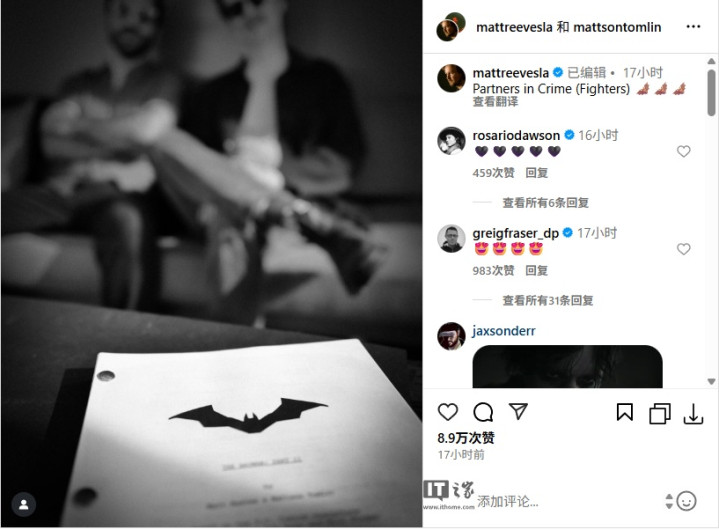Open the emoji picker smiley icon
The width and height of the screenshot is (719, 530).
[686, 501]
